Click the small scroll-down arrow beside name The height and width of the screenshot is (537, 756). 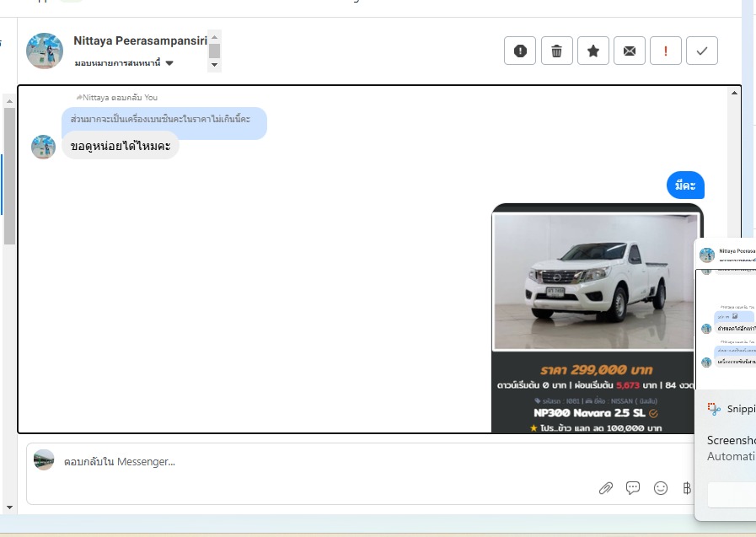214,65
